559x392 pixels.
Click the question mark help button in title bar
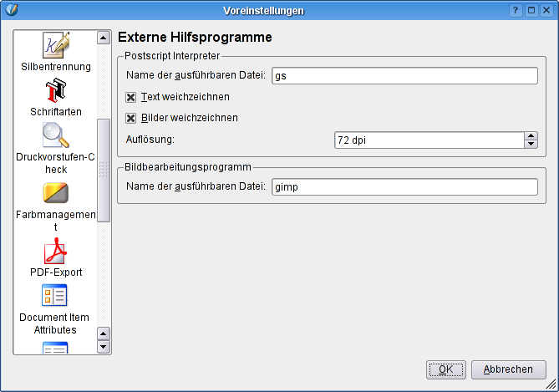click(x=516, y=10)
